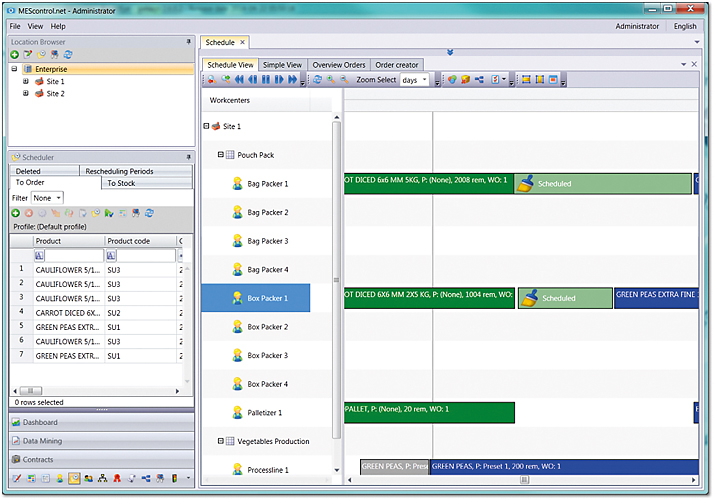Screen dimensions: 714x500
Task: Click yellow box icon in schedule toolbar
Action: point(465,80)
